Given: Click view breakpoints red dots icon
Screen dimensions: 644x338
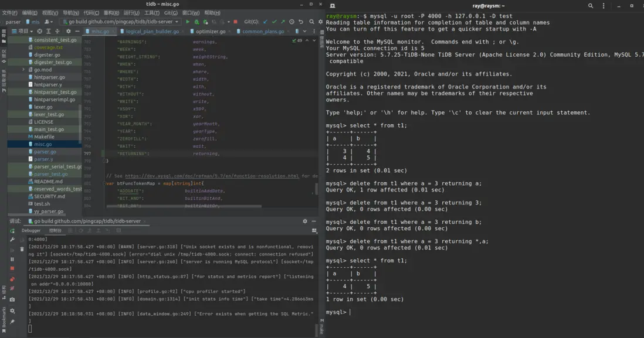Looking at the screenshot, I should coord(12,279).
